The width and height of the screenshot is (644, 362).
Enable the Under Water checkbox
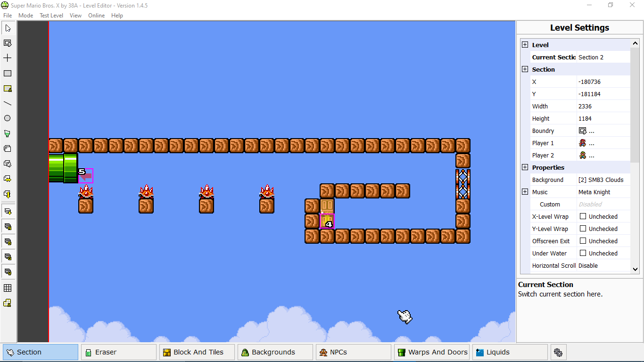point(583,253)
